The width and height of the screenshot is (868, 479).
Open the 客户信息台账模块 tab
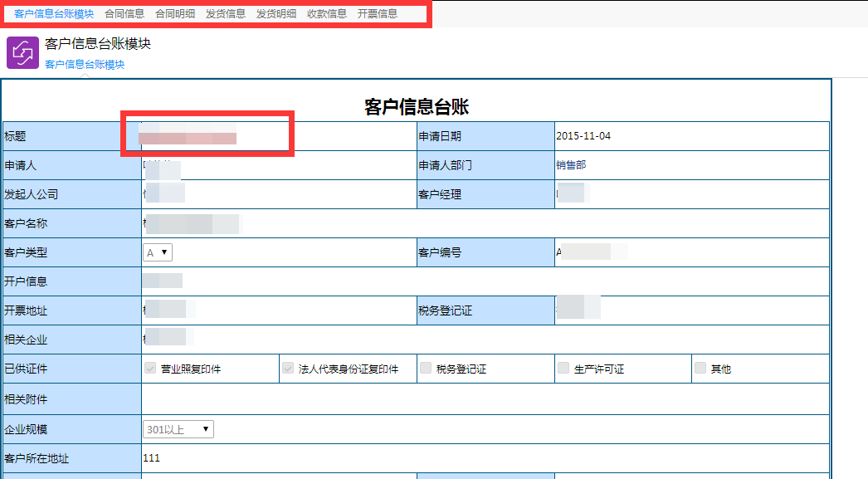click(54, 14)
